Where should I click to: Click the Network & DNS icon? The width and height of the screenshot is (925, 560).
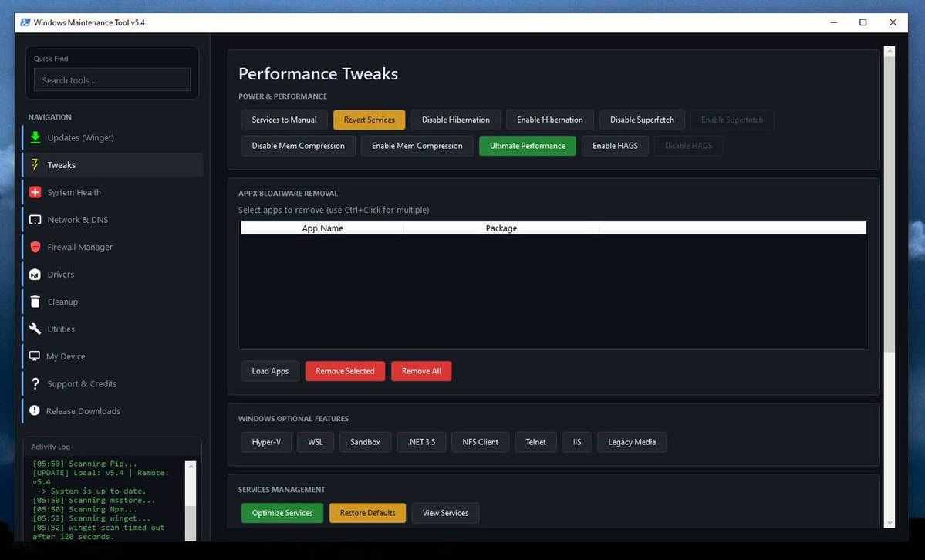point(35,220)
